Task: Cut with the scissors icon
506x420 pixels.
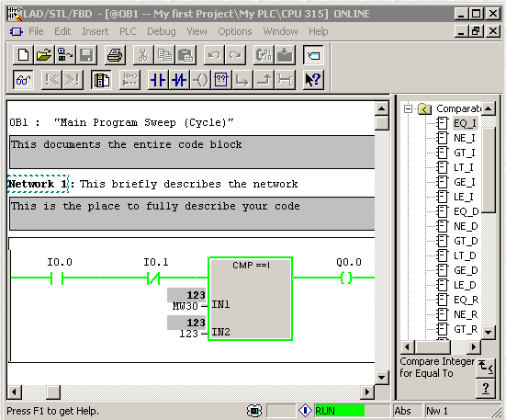Action: coord(143,55)
